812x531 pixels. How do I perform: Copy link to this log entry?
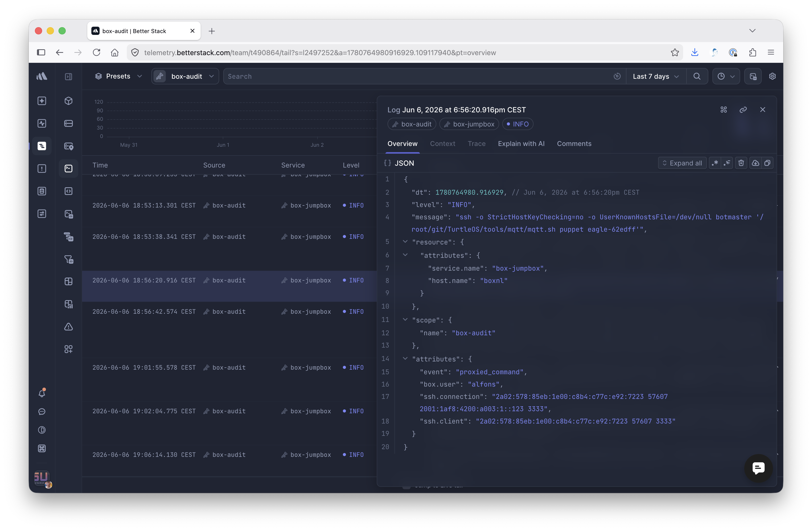743,110
